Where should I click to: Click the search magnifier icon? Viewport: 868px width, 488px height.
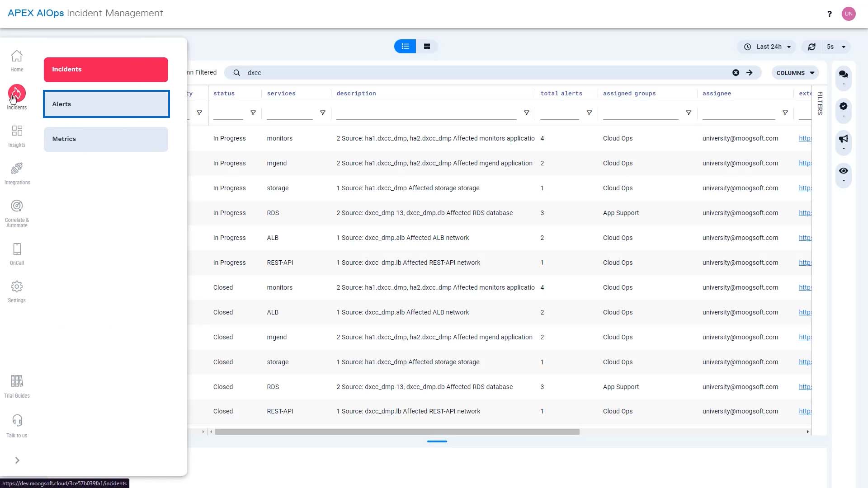pos(236,73)
